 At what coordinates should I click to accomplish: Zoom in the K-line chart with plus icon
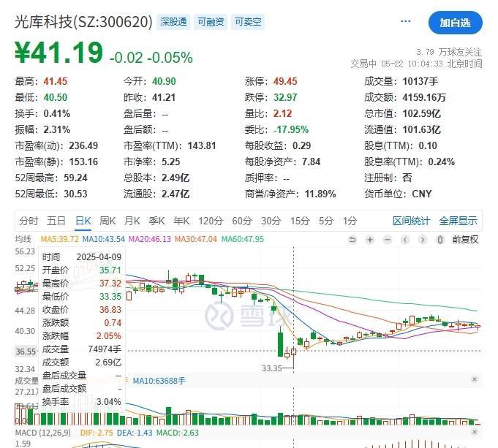pyautogui.click(x=371, y=239)
